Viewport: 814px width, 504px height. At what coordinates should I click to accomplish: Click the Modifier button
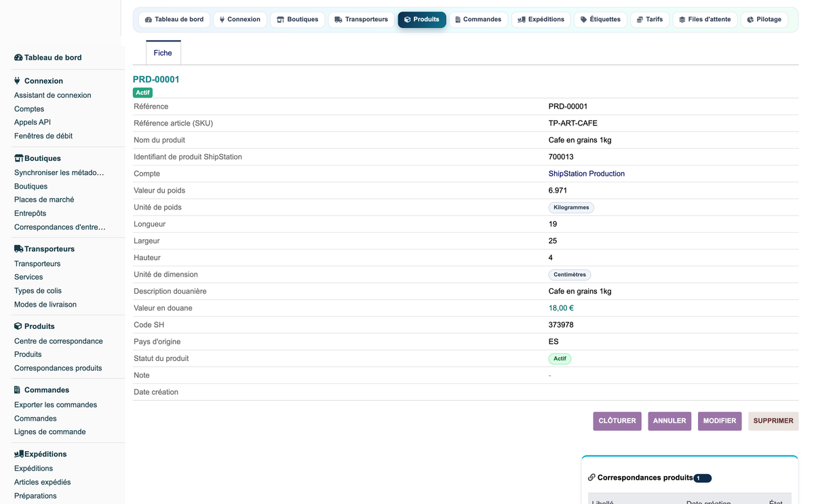pos(720,421)
